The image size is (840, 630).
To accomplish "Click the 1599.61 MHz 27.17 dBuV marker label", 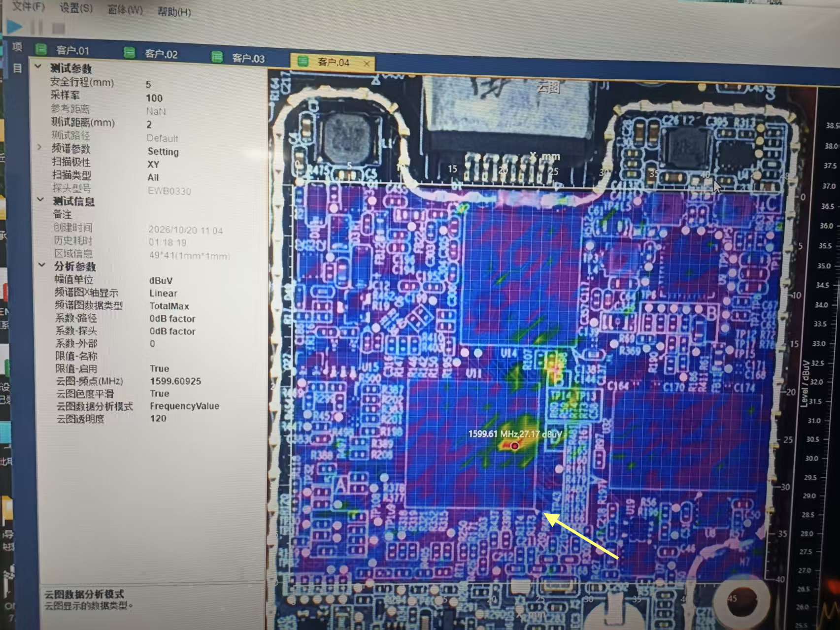I will tap(515, 434).
